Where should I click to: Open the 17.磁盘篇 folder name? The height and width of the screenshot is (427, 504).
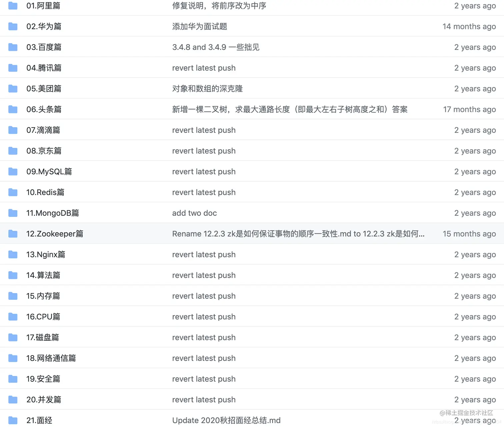tap(43, 337)
